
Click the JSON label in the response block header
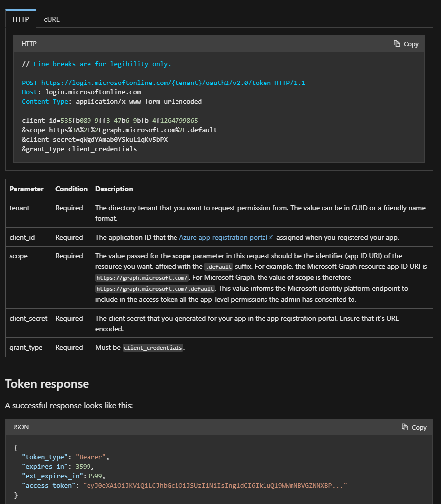tap(21, 427)
